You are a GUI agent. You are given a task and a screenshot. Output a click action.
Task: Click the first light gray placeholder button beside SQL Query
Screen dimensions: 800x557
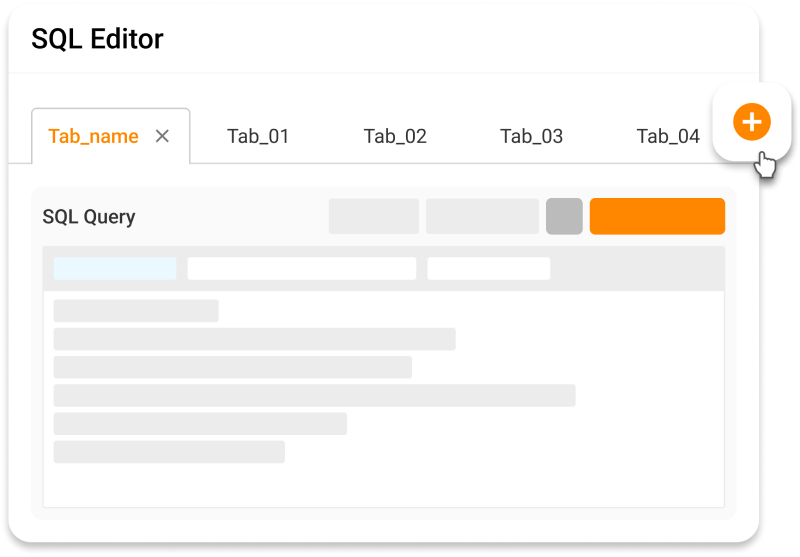374,216
